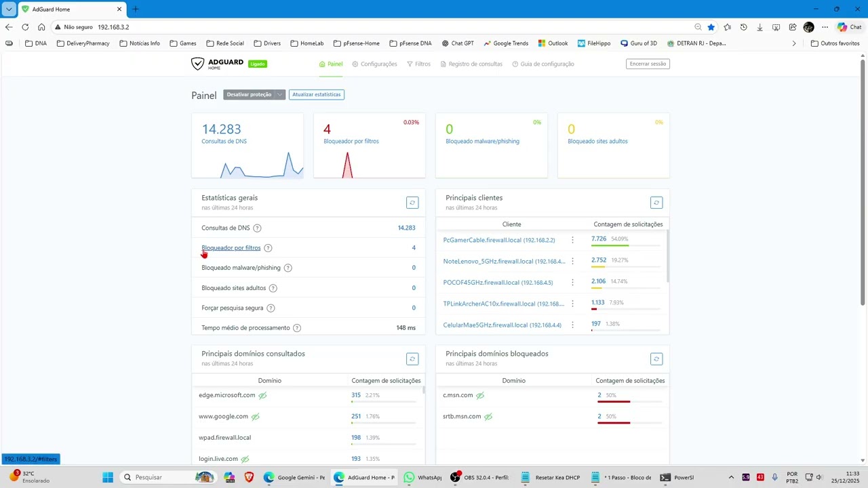Click the page vertical scrollbar
Image resolution: width=868 pixels, height=488 pixels.
(x=863, y=183)
